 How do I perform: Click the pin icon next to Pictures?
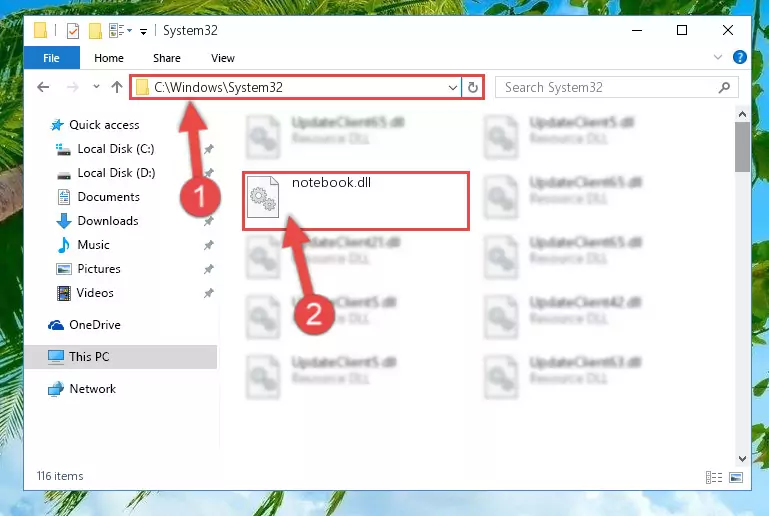[x=208, y=269]
